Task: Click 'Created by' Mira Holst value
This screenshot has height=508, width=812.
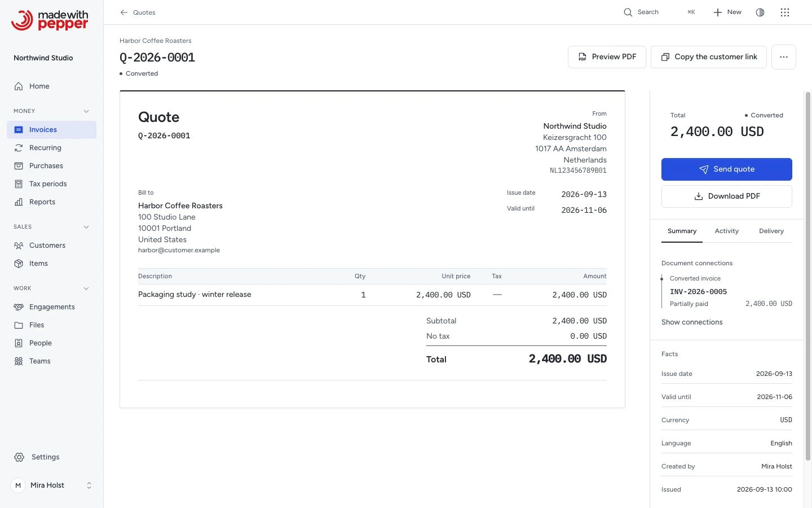Action: click(x=776, y=466)
